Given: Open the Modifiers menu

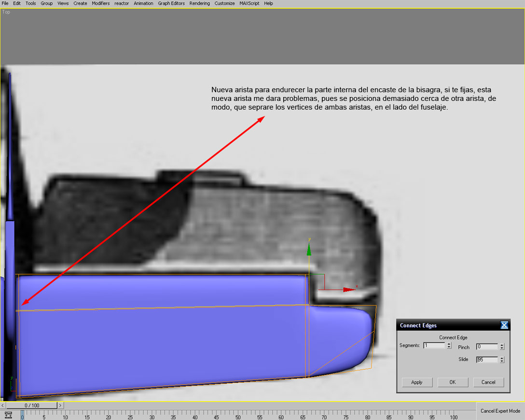Looking at the screenshot, I should click(x=101, y=3).
